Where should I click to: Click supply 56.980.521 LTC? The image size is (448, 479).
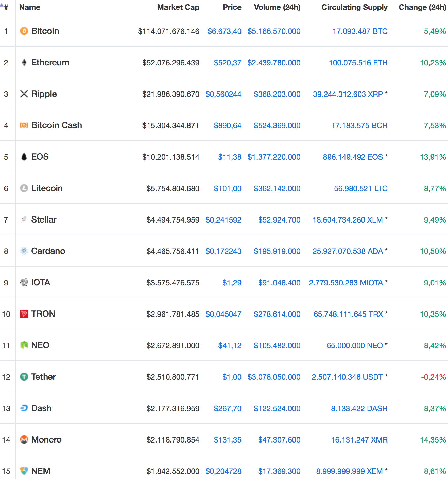point(361,188)
